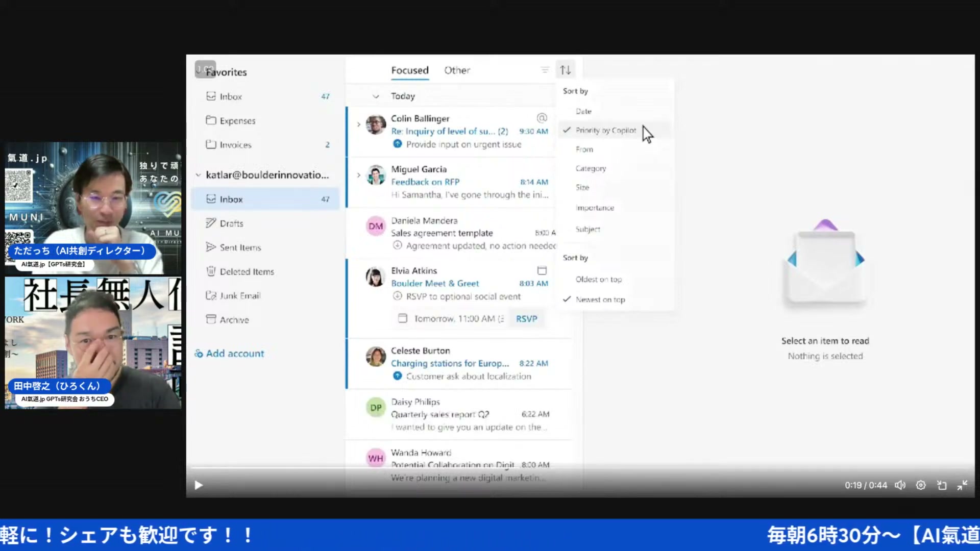This screenshot has height=551, width=980.
Task: Switch to the Other tab
Action: point(457,70)
